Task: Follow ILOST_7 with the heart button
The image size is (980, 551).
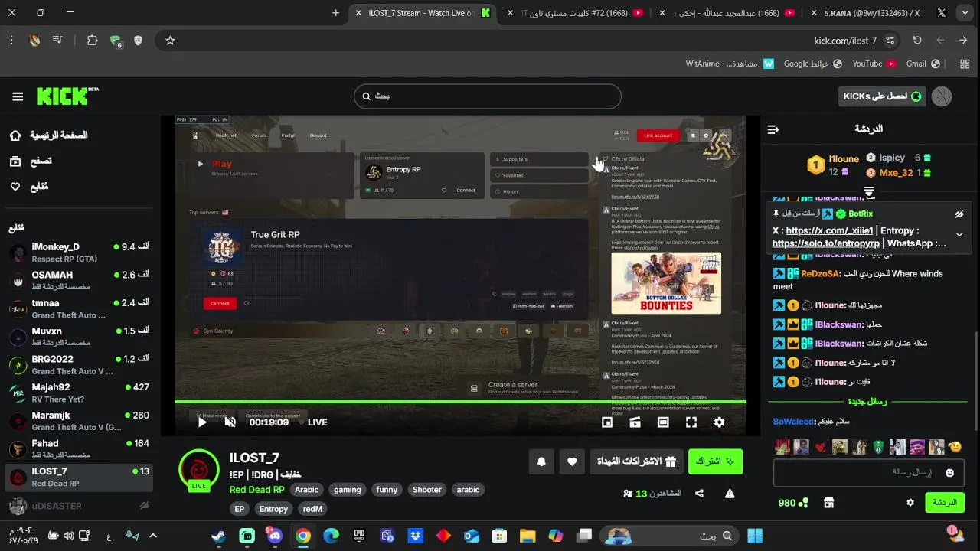Action: click(x=572, y=461)
